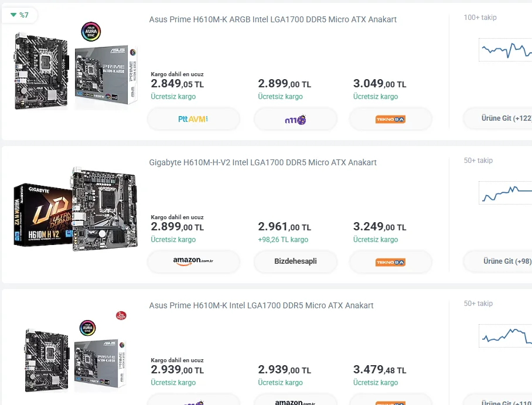Click the 3.479,48 TL price

pyautogui.click(x=379, y=370)
